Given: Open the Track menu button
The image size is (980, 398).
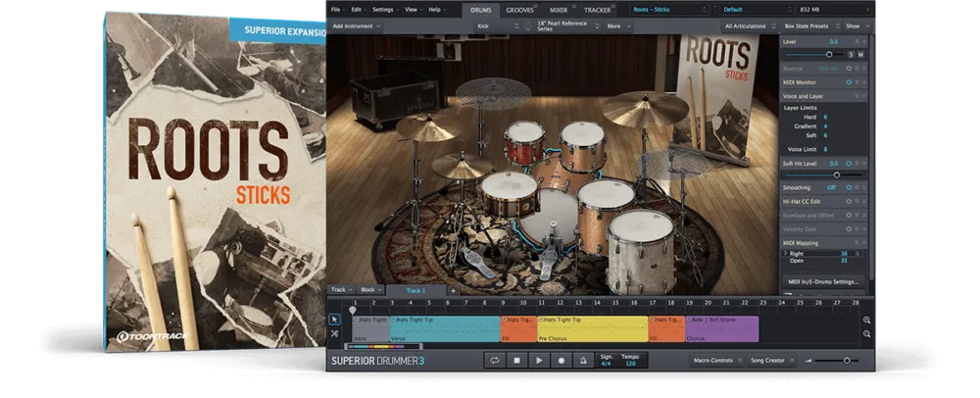Looking at the screenshot, I should [341, 290].
